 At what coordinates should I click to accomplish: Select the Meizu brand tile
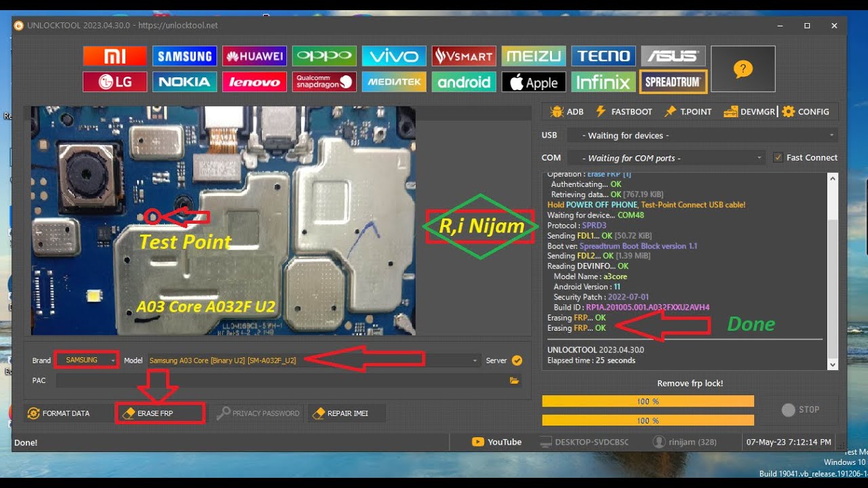[x=534, y=56]
